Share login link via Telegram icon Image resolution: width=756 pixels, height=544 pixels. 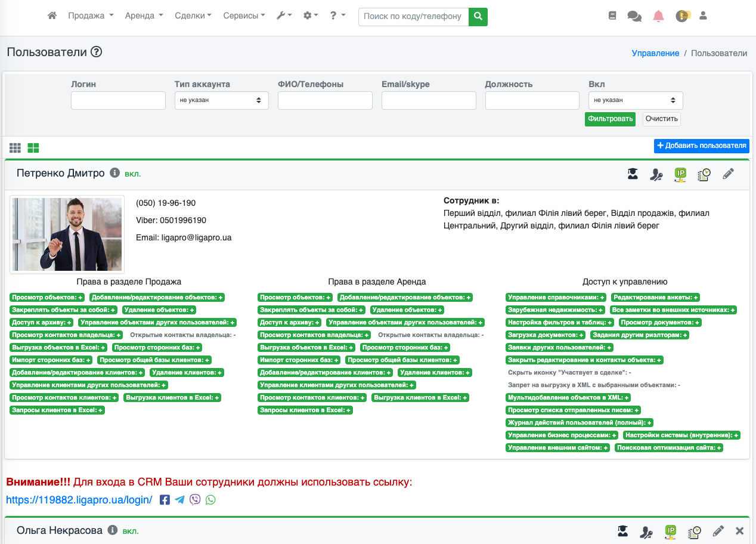[180, 499]
